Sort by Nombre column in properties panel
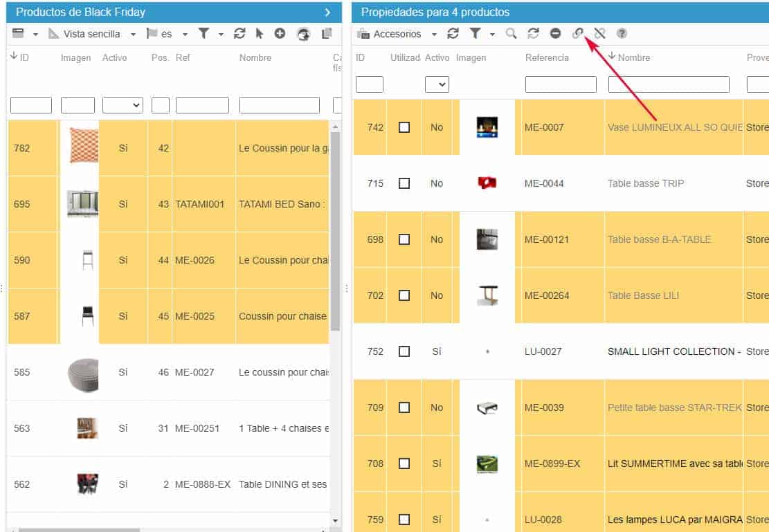 (x=634, y=57)
